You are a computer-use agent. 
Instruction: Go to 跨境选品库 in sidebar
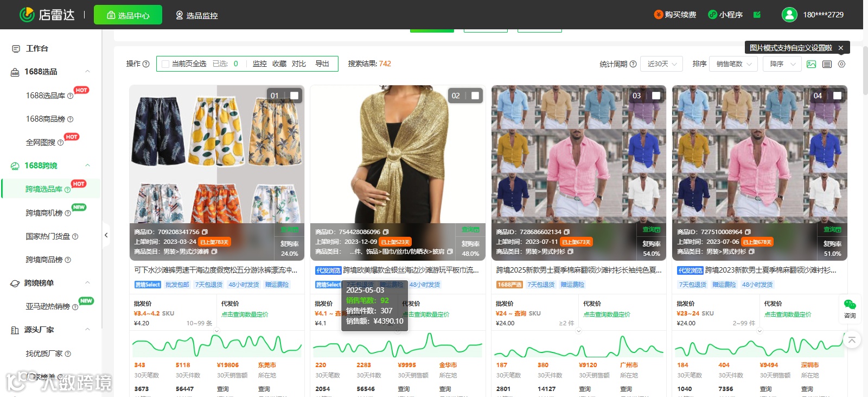tap(44, 189)
